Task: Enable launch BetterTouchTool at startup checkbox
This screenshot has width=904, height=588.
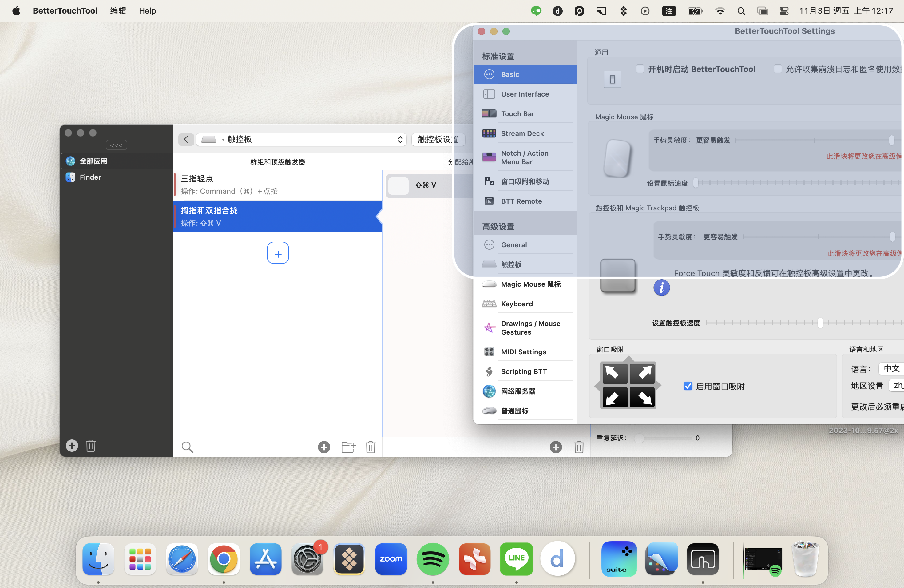Action: coord(640,69)
